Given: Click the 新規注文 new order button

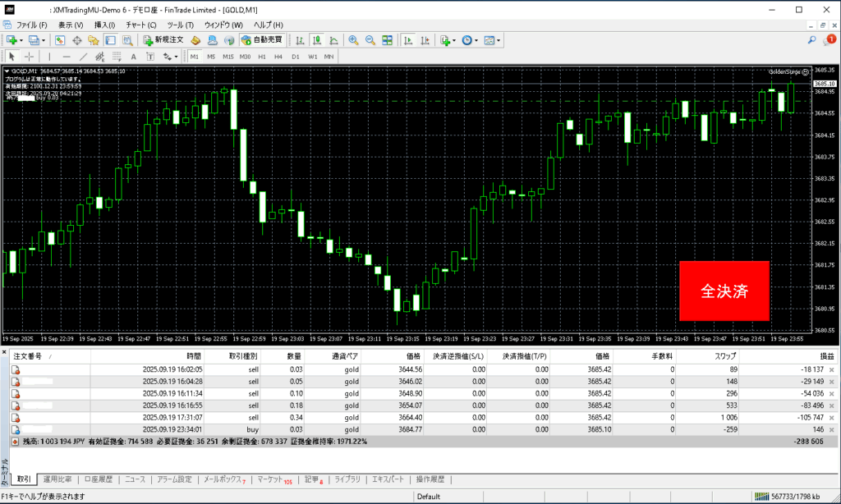Looking at the screenshot, I should pyautogui.click(x=163, y=39).
